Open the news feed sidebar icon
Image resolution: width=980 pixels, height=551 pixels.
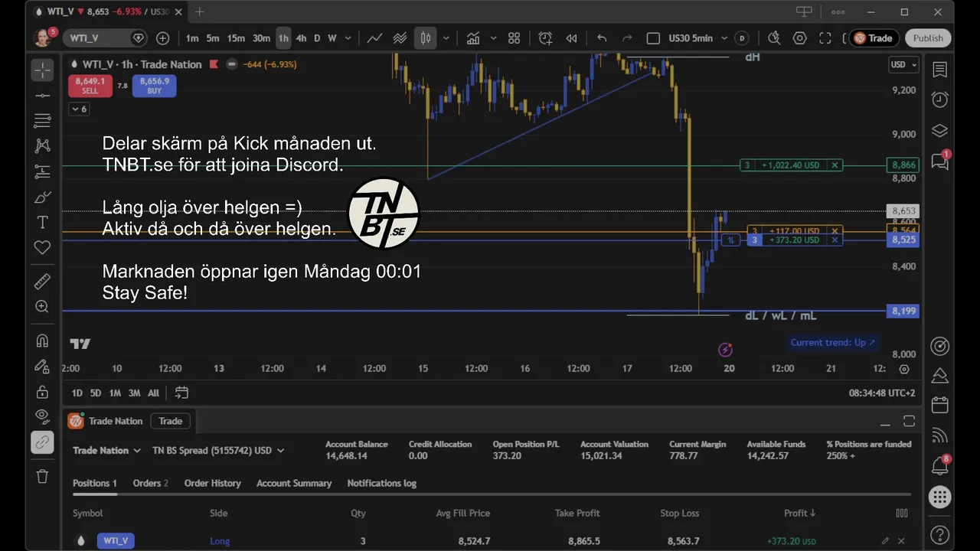[939, 435]
